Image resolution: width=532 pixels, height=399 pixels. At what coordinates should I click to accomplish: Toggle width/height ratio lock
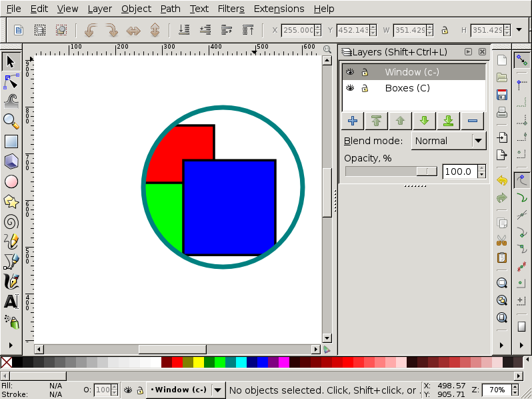(x=445, y=31)
